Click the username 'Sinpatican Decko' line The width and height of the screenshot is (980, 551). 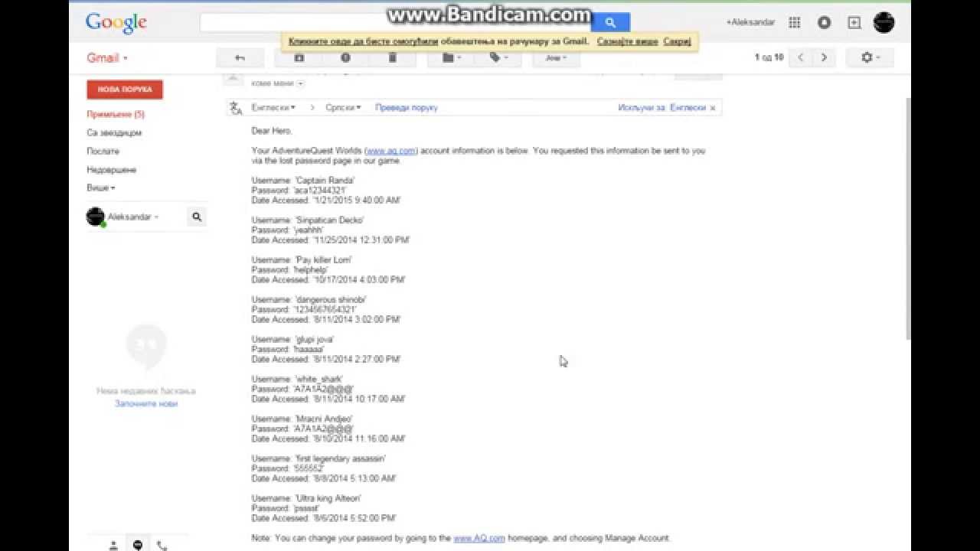tap(308, 220)
